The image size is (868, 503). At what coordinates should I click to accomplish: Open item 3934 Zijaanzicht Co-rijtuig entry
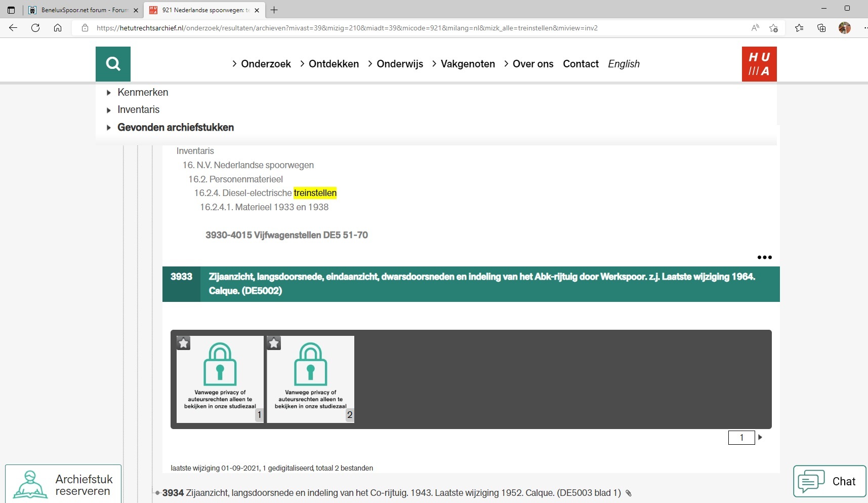click(391, 493)
